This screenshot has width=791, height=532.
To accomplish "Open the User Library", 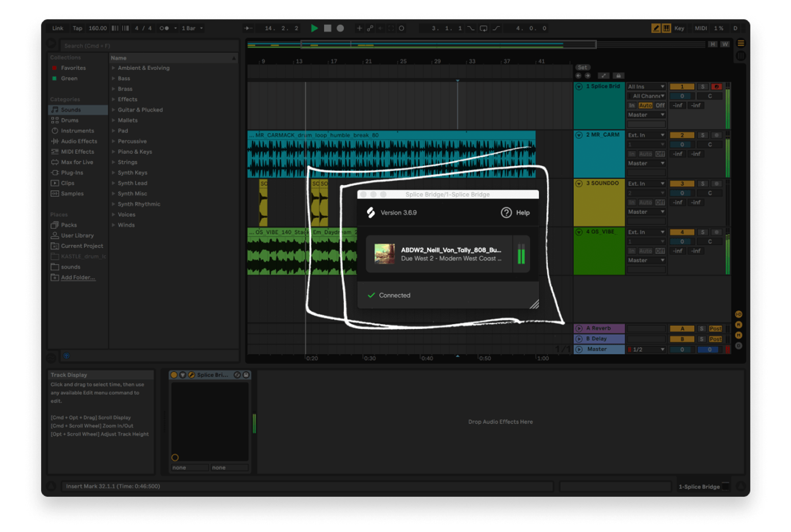I will pyautogui.click(x=78, y=236).
